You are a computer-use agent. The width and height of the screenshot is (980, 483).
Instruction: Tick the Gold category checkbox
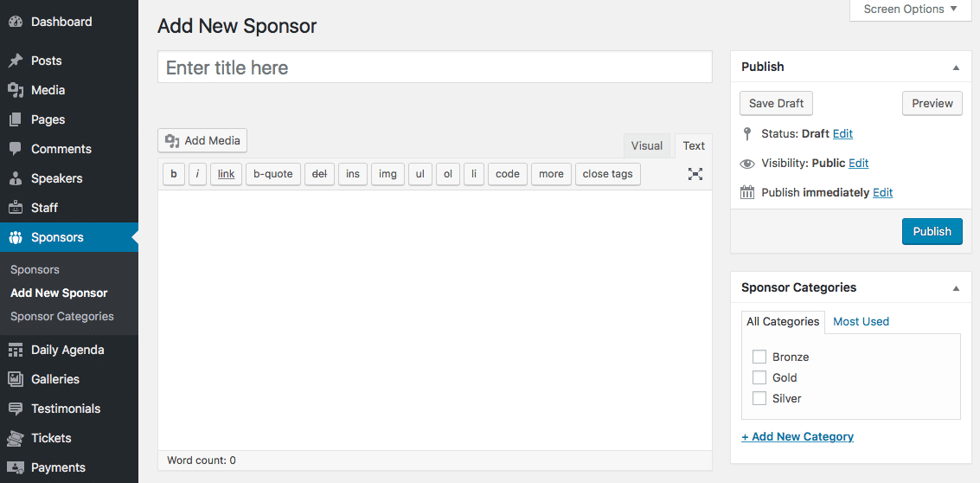[x=759, y=377]
